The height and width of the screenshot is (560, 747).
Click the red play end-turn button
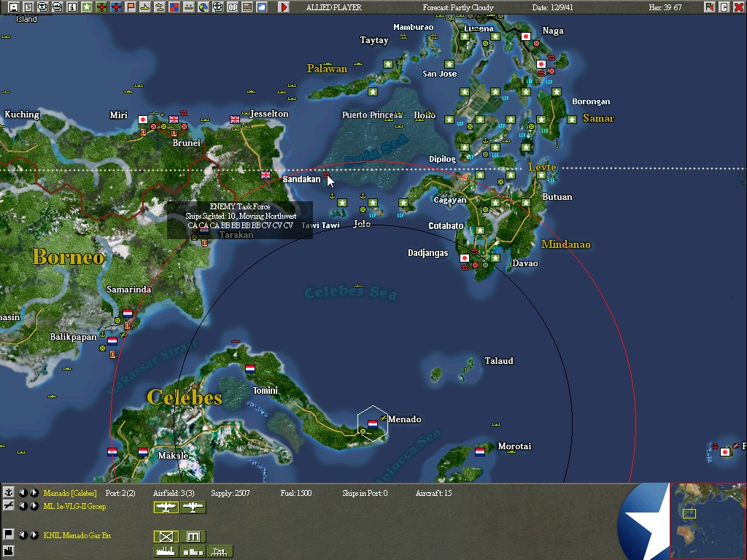pos(284,7)
